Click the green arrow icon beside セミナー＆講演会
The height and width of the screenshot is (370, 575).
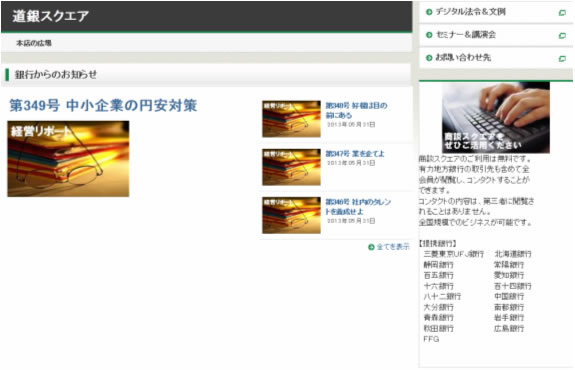pos(429,35)
